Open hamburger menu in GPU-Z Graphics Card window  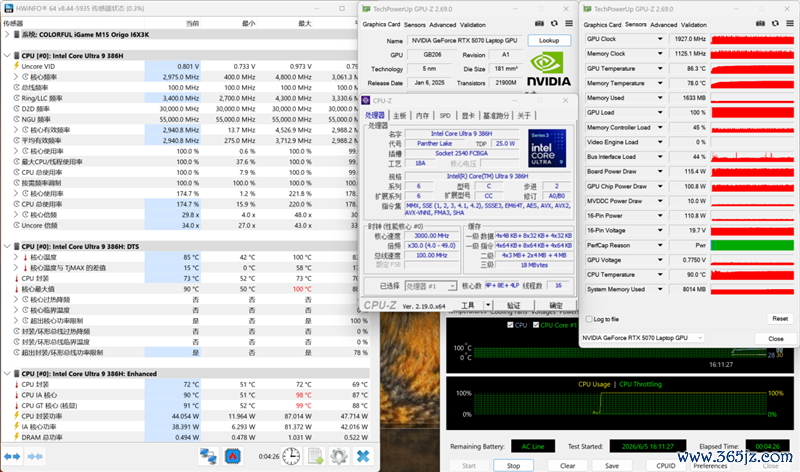[x=569, y=23]
